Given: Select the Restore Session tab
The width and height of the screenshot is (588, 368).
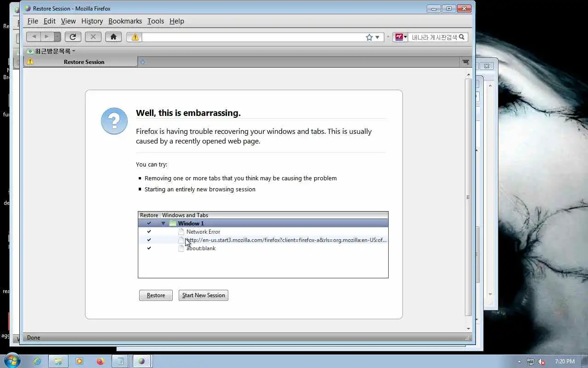Looking at the screenshot, I should click(80, 62).
